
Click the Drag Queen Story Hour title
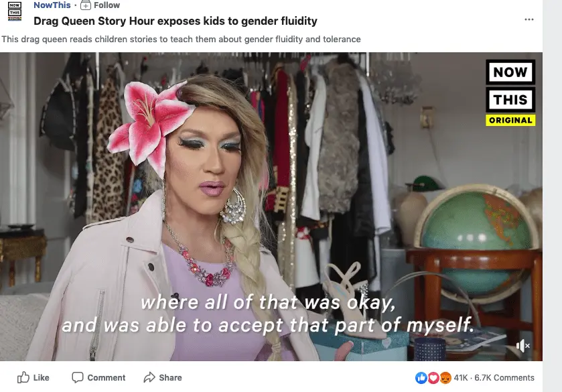(175, 21)
